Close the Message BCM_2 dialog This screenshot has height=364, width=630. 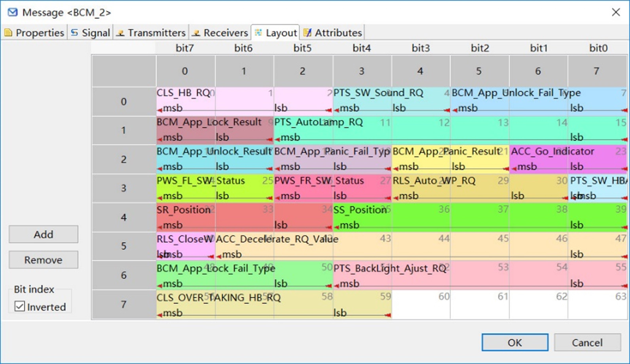(x=616, y=12)
